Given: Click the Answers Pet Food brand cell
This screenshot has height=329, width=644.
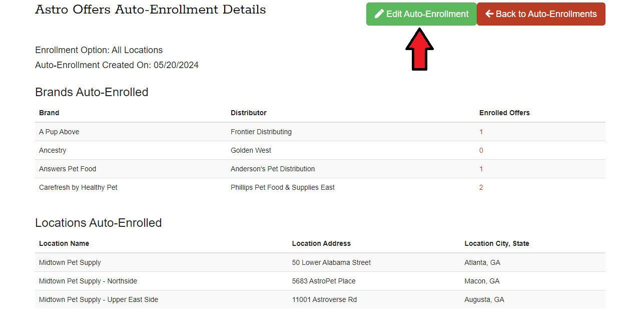Looking at the screenshot, I should click(68, 169).
